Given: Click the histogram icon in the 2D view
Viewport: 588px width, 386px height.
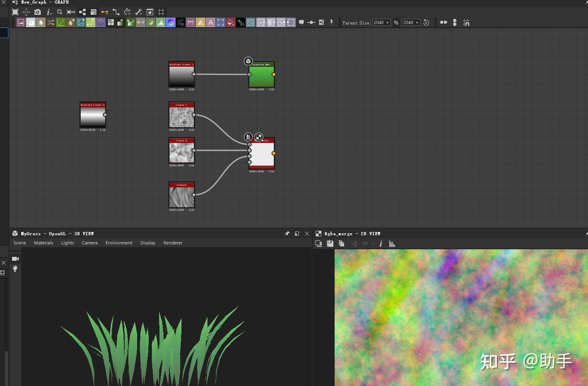Looking at the screenshot, I should [x=392, y=244].
